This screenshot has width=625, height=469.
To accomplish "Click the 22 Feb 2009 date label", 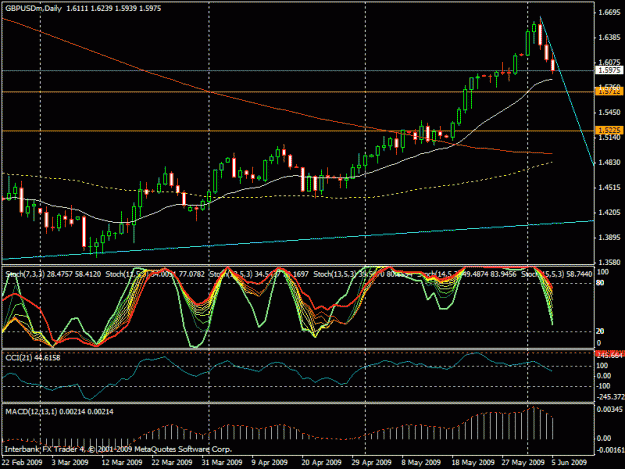I will (22, 462).
